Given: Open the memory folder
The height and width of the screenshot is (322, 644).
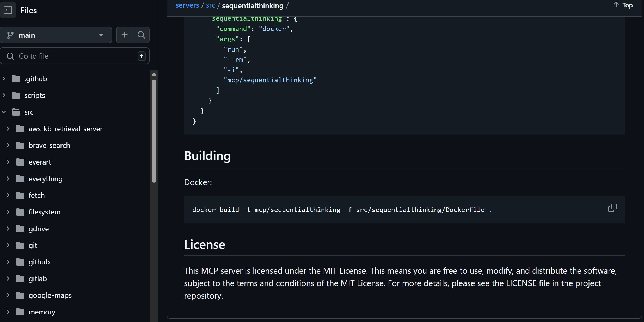Looking at the screenshot, I should [x=42, y=312].
